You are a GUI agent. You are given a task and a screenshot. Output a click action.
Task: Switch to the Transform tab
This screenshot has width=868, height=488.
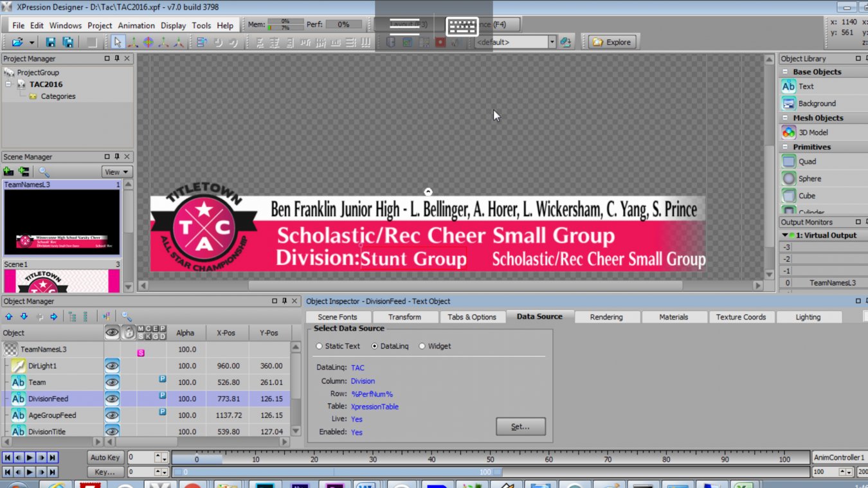pyautogui.click(x=405, y=317)
